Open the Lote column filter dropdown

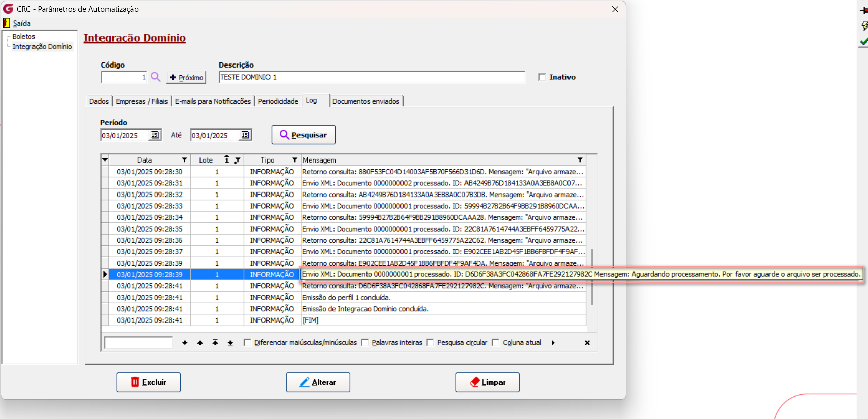pyautogui.click(x=237, y=160)
